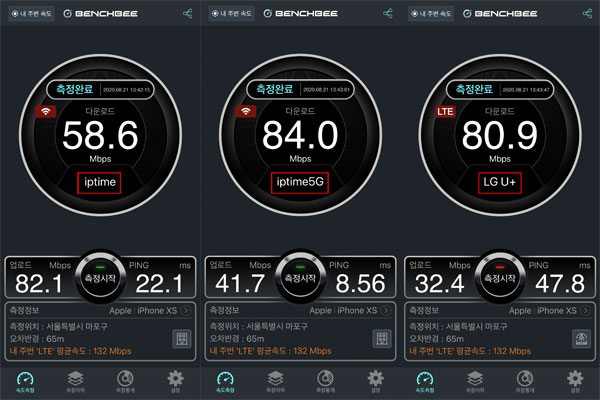Click 측정위치 서울특별시 마포구 on the iptime5G screen
Image resolution: width=600 pixels, height=400 pixels.
point(259,327)
